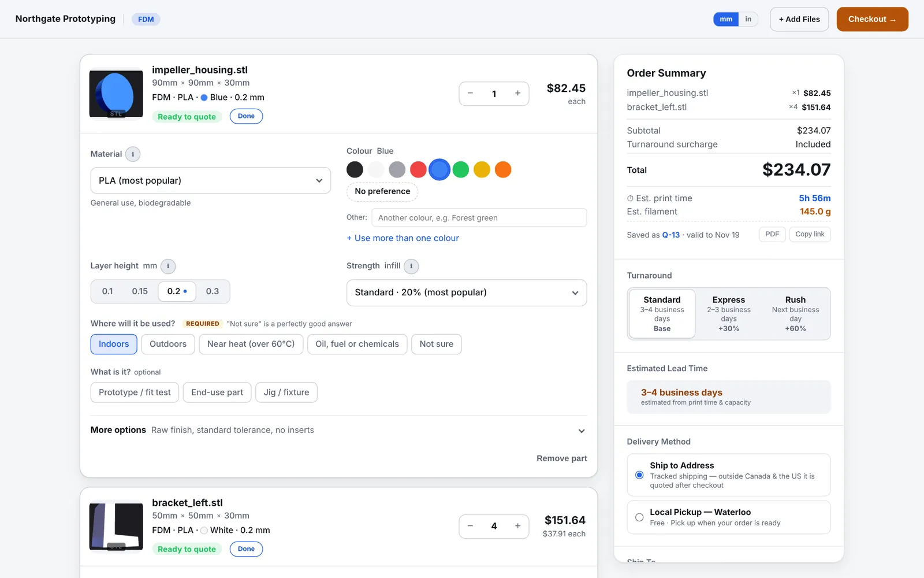Click the Material info icon

(x=133, y=154)
